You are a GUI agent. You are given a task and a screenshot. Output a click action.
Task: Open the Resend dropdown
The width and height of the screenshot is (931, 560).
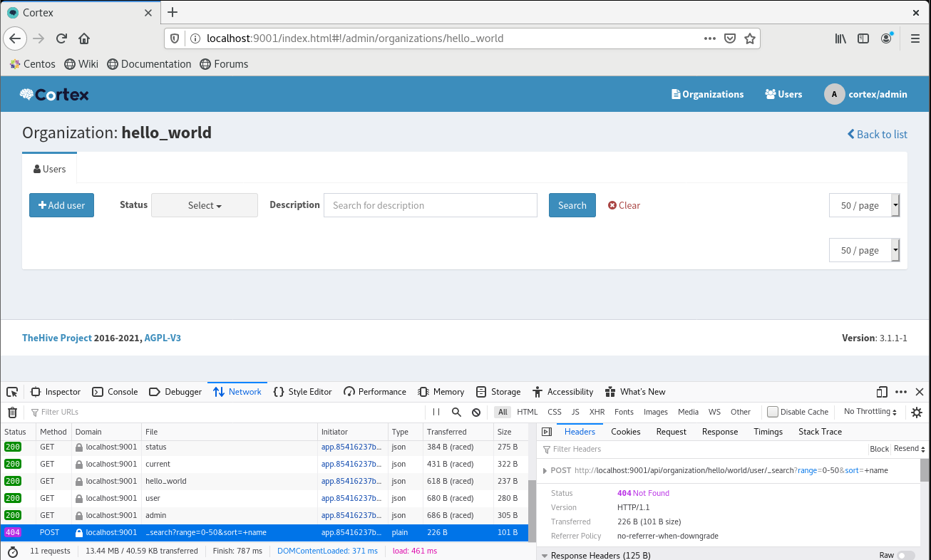point(910,449)
